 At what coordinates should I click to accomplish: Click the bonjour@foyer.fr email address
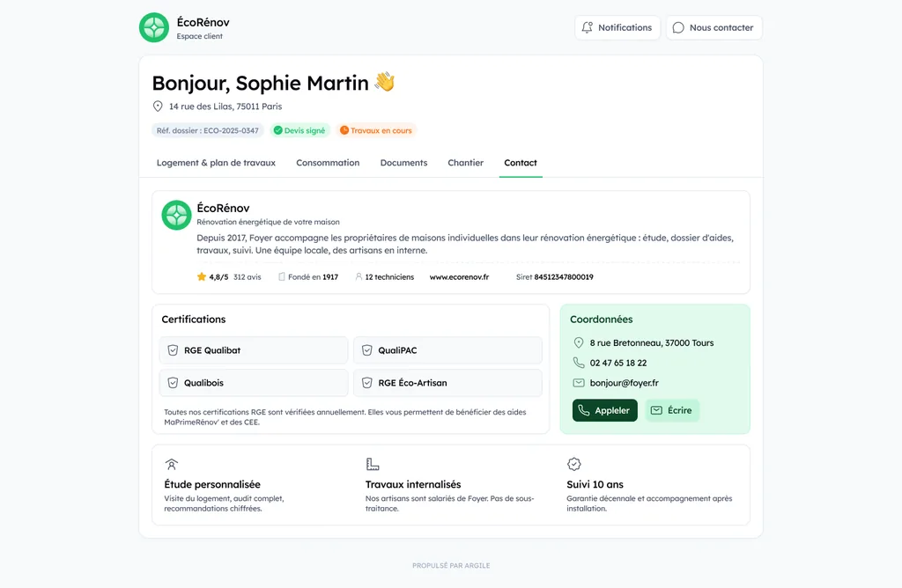point(625,383)
